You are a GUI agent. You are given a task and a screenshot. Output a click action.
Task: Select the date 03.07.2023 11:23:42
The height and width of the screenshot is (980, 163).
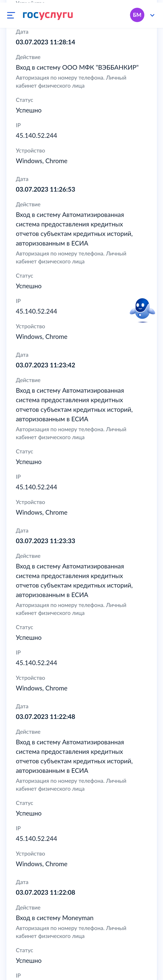(x=45, y=365)
